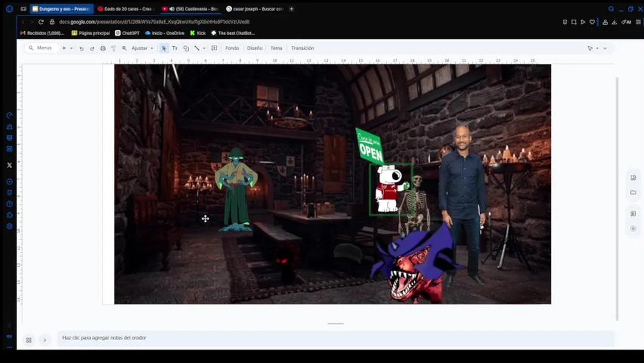Open the X Twitter sidebar icon
Image resolution: width=644 pixels, height=363 pixels.
(x=9, y=165)
